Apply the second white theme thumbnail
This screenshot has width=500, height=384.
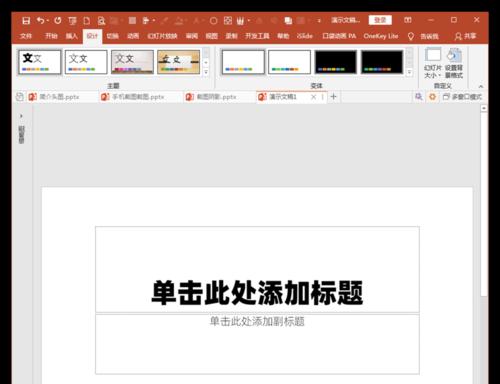(86, 62)
